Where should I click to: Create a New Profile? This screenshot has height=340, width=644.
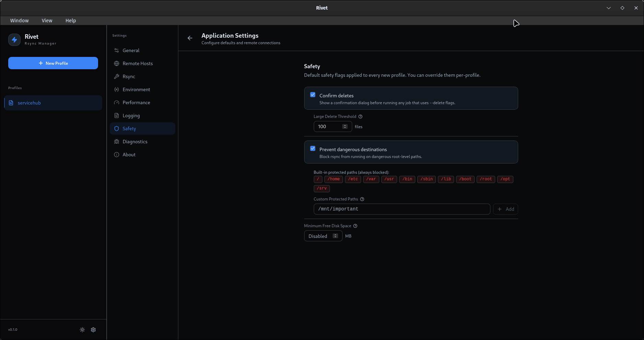53,63
